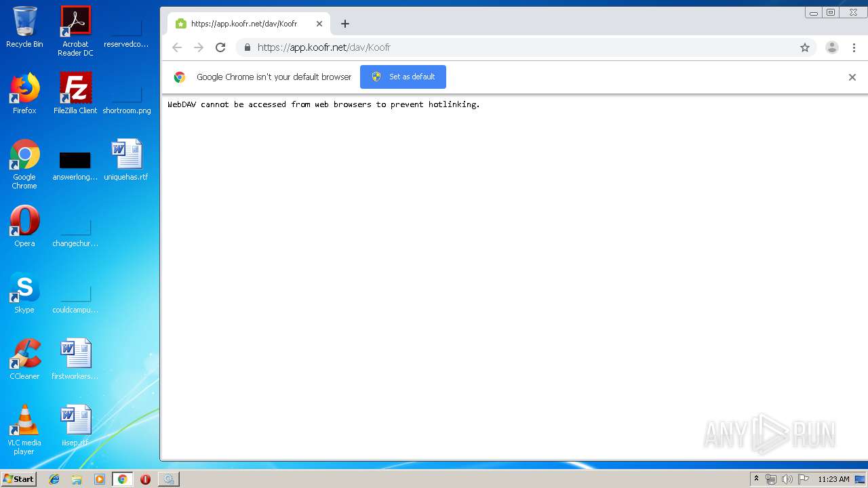Switch to Chrome taskbar button

[x=122, y=479]
